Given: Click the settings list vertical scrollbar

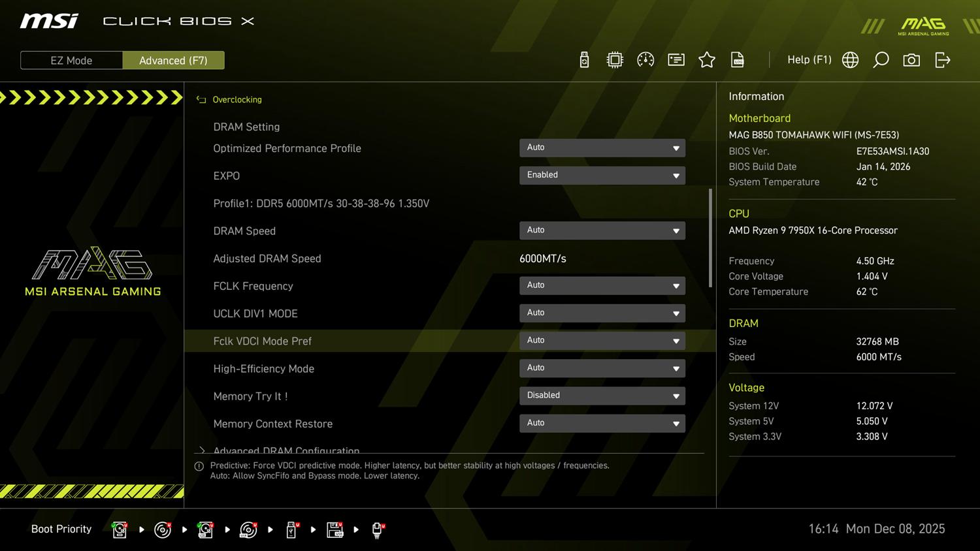Looking at the screenshot, I should [x=710, y=238].
